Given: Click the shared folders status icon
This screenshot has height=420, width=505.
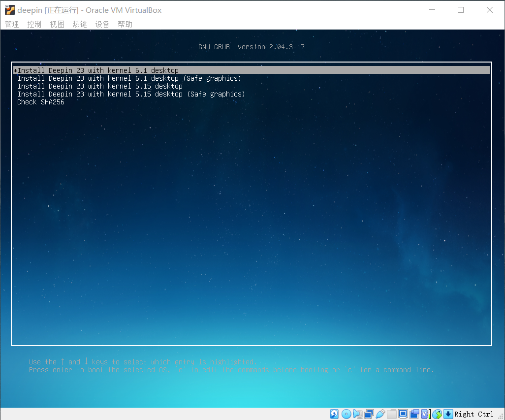Looking at the screenshot, I should [x=392, y=414].
